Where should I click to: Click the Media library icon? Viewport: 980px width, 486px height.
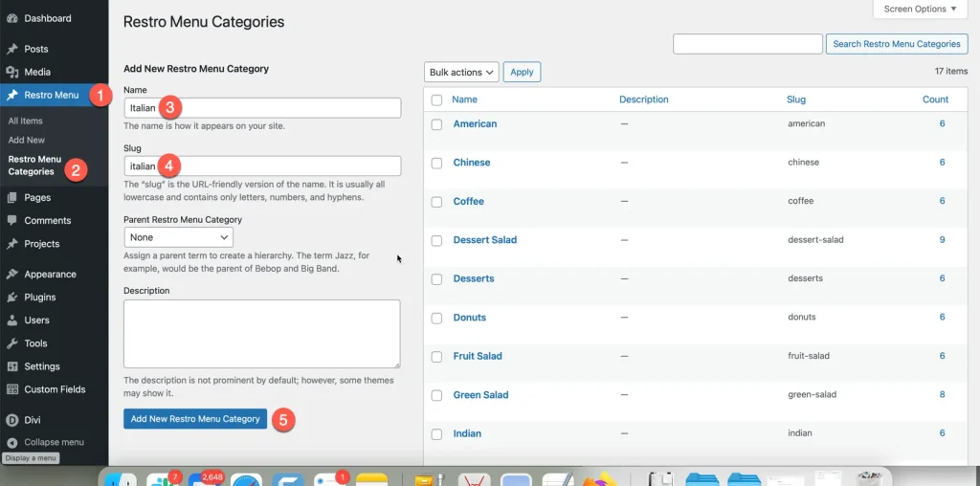[x=11, y=72]
